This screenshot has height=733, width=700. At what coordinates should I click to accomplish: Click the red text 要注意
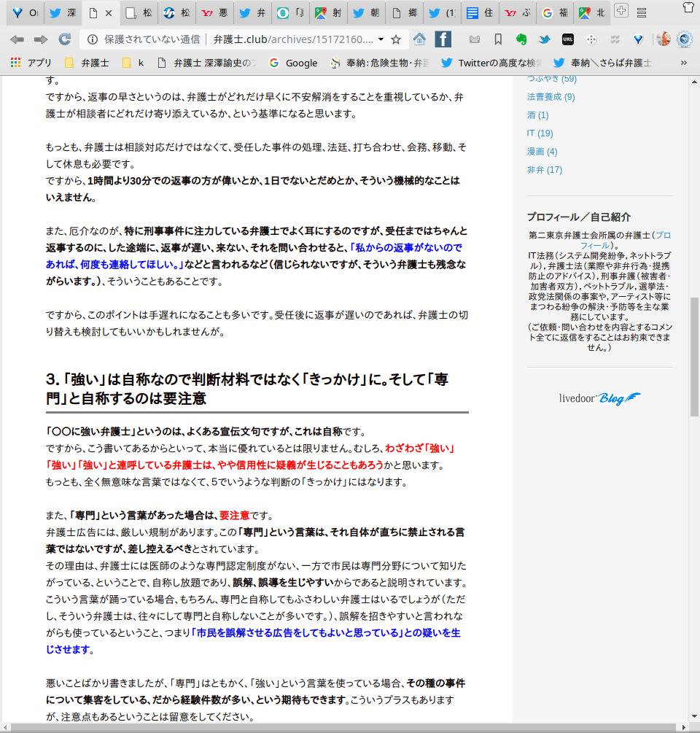(x=235, y=516)
